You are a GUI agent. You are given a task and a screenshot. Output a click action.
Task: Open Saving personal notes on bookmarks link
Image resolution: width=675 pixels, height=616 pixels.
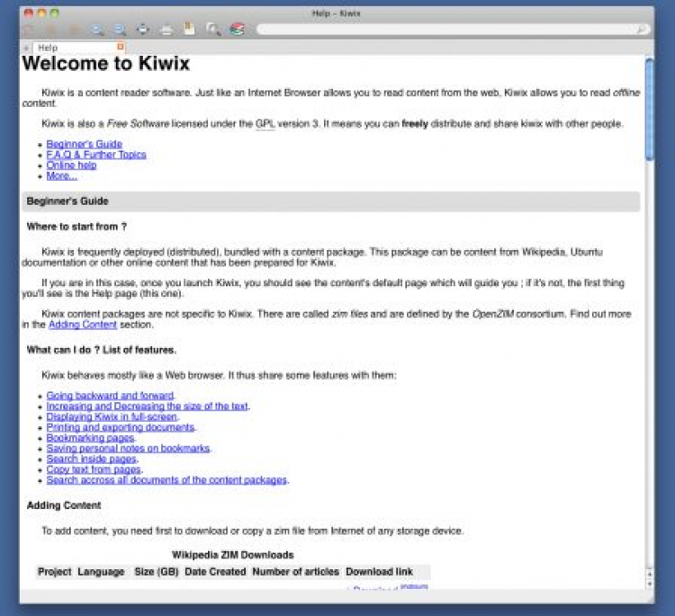click(x=129, y=448)
